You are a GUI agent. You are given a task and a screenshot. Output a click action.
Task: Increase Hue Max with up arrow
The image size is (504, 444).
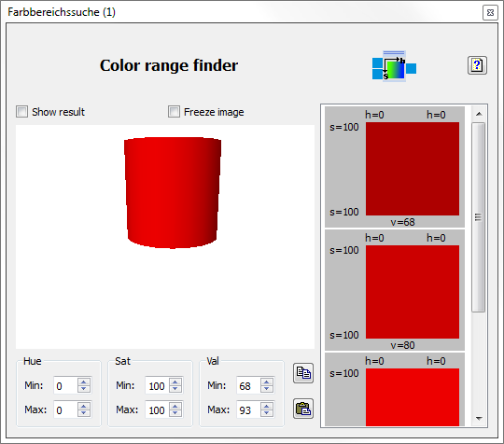(84, 406)
